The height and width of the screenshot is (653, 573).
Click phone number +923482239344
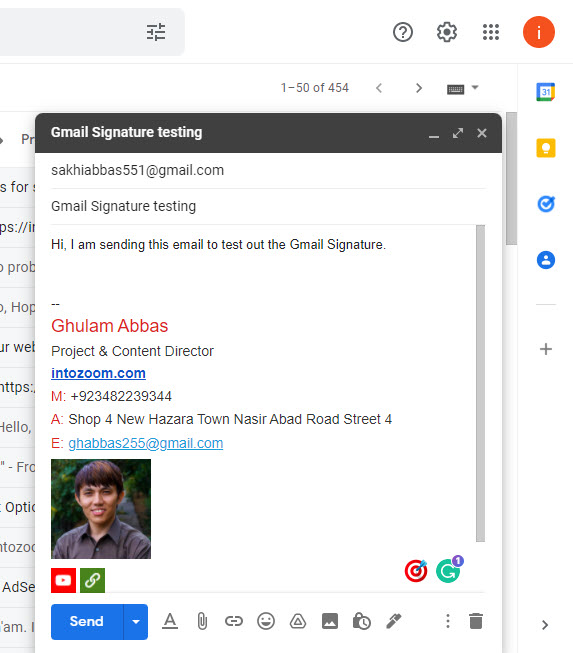[121, 396]
